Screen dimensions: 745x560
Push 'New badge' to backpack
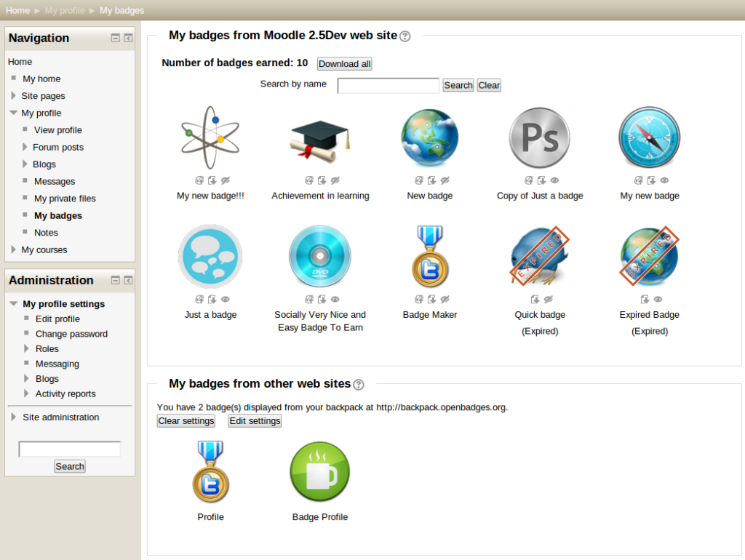(419, 180)
